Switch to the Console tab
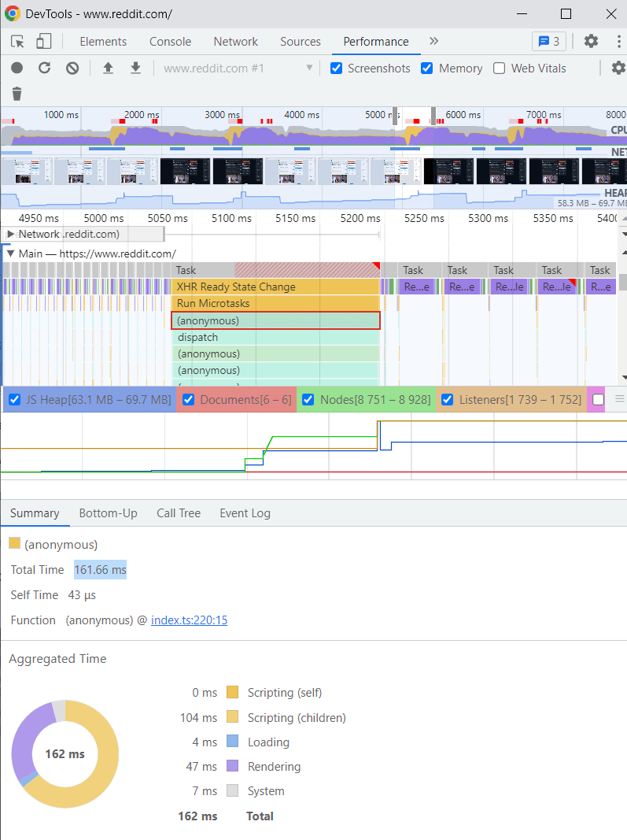This screenshot has width=627, height=840. pyautogui.click(x=170, y=42)
